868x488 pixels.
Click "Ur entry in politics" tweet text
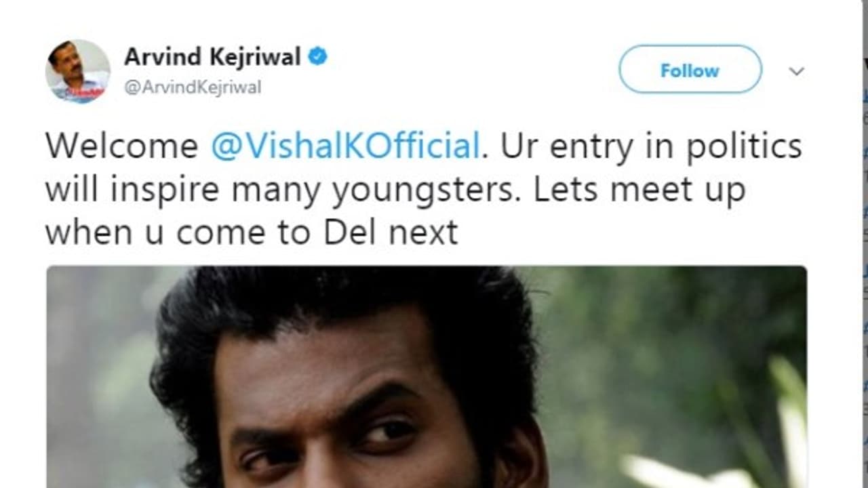click(x=651, y=146)
